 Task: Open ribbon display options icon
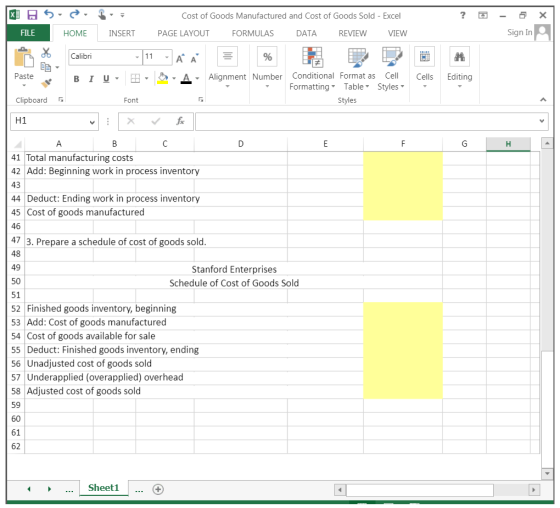[x=483, y=15]
